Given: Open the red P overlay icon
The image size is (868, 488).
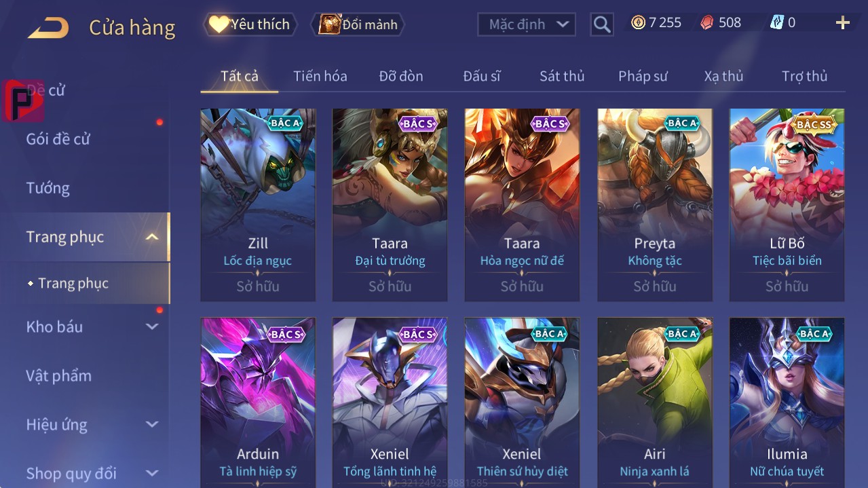Looking at the screenshot, I should coord(22,100).
